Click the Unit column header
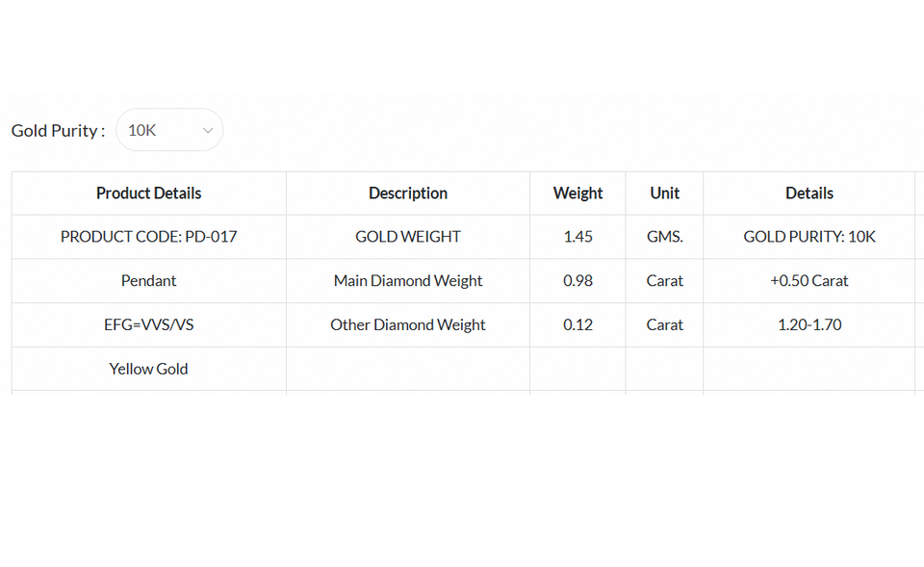This screenshot has width=924, height=567. click(x=664, y=193)
